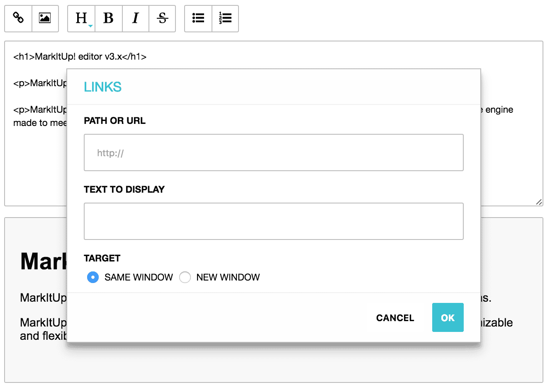Select the New Window radio option
This screenshot has width=550, height=392.
tap(185, 277)
